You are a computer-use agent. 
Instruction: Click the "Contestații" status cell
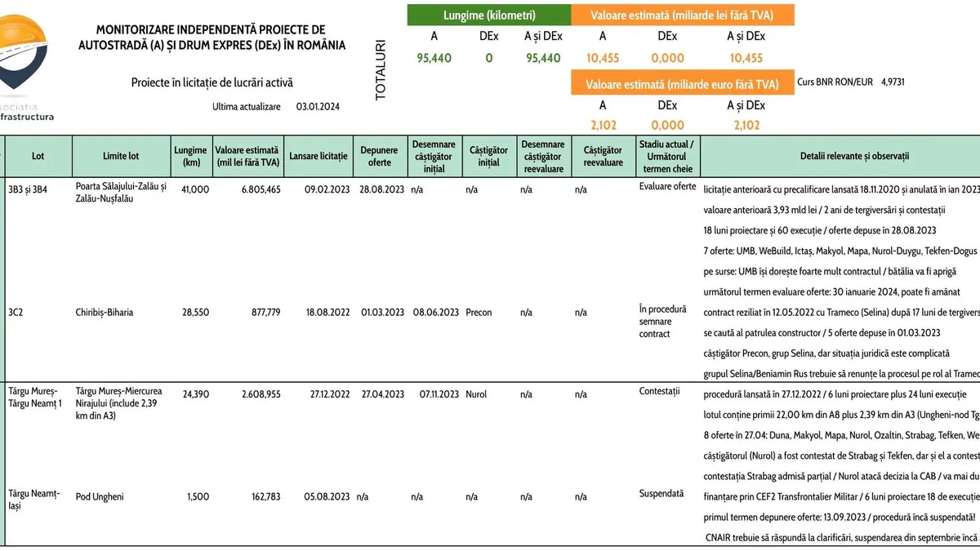[659, 392]
